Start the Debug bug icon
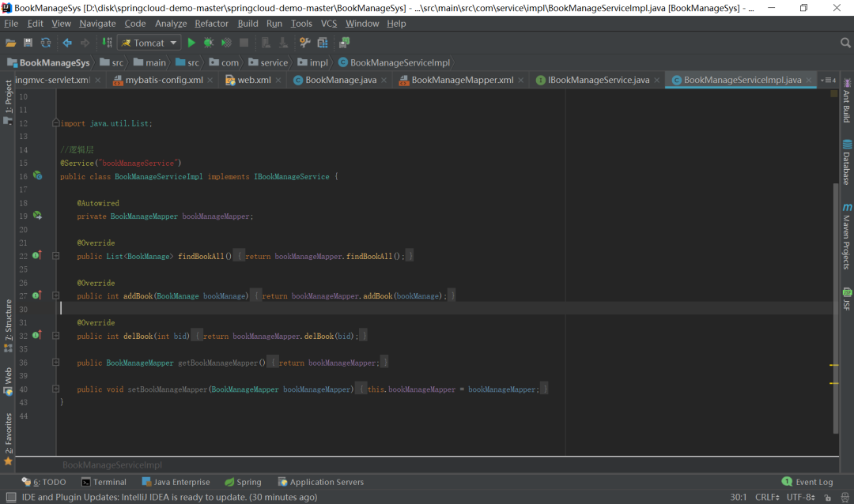 (x=208, y=43)
